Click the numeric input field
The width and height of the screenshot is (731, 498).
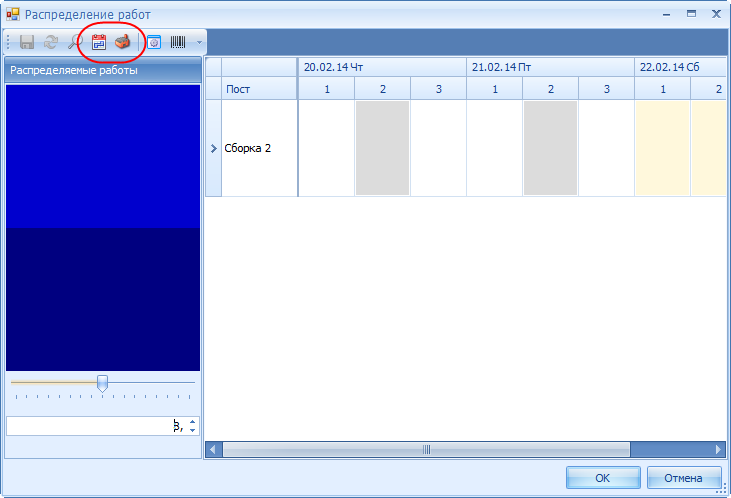point(97,426)
